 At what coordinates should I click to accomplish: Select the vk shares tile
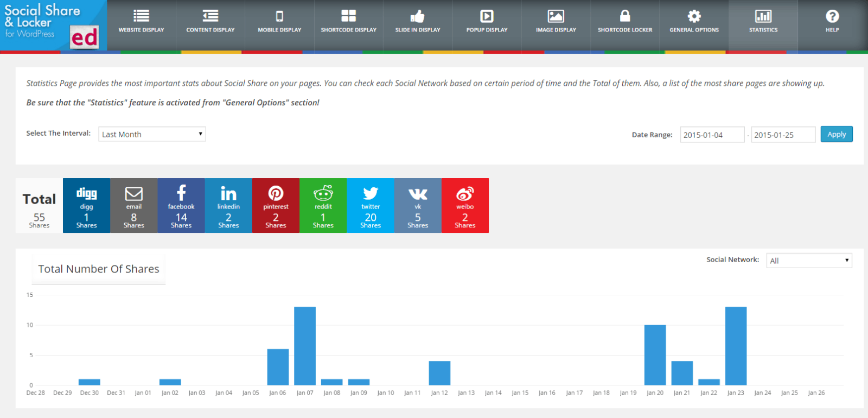[418, 205]
